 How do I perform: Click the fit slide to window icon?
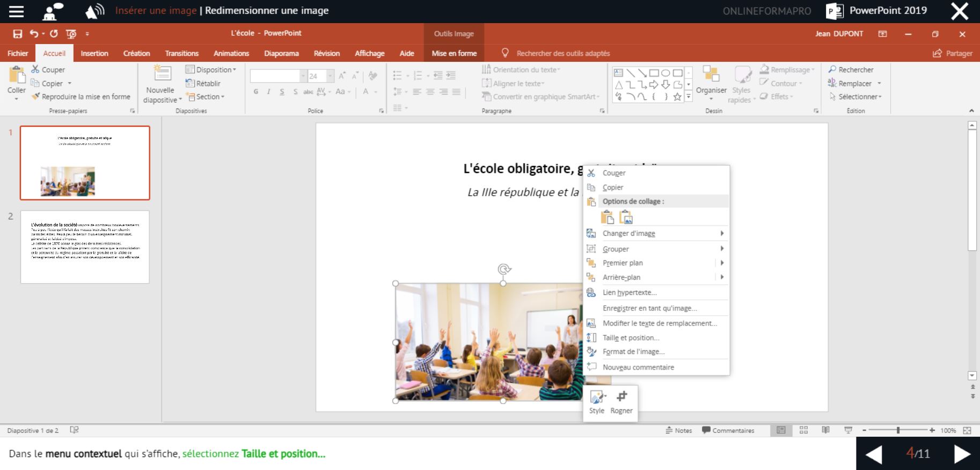pos(967,430)
